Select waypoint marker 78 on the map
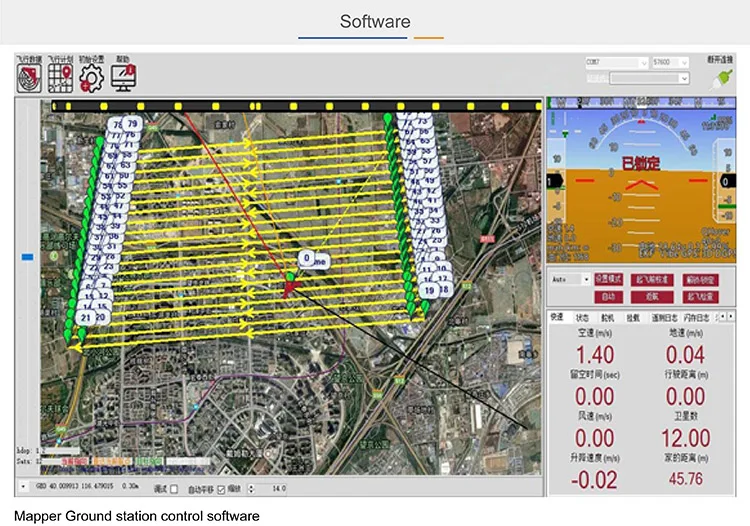This screenshot has width=750, height=526. (117, 125)
